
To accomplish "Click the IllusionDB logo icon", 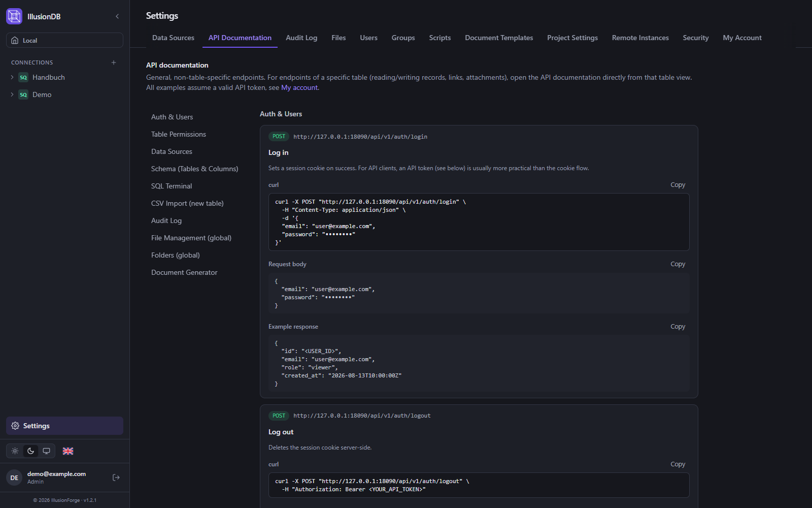I will coord(14,16).
